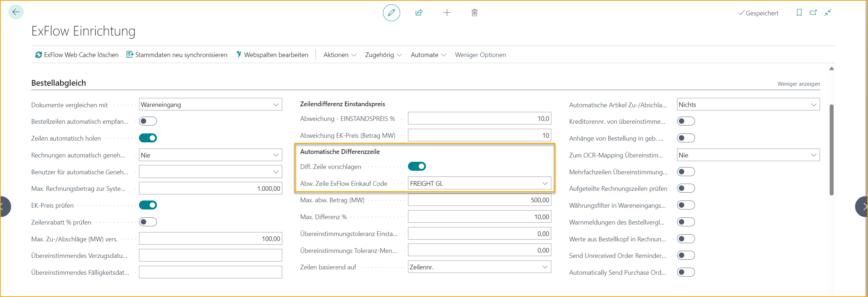
Task: Click the back arrow button
Action: pos(16,12)
